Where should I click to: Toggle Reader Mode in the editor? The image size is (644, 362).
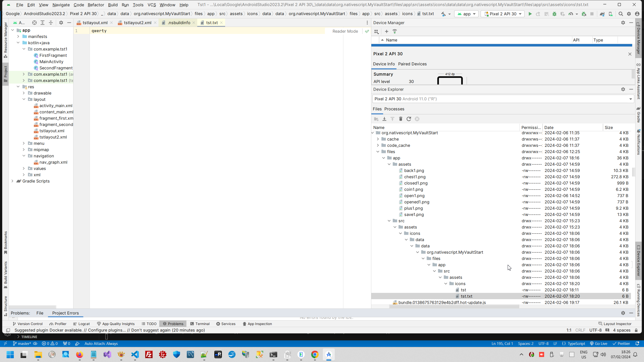tap(345, 31)
